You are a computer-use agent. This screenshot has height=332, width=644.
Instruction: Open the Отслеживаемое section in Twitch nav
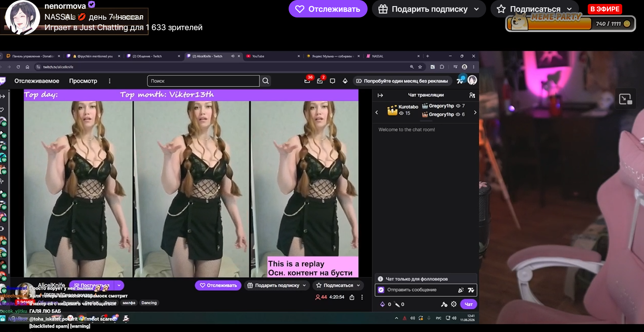click(37, 81)
